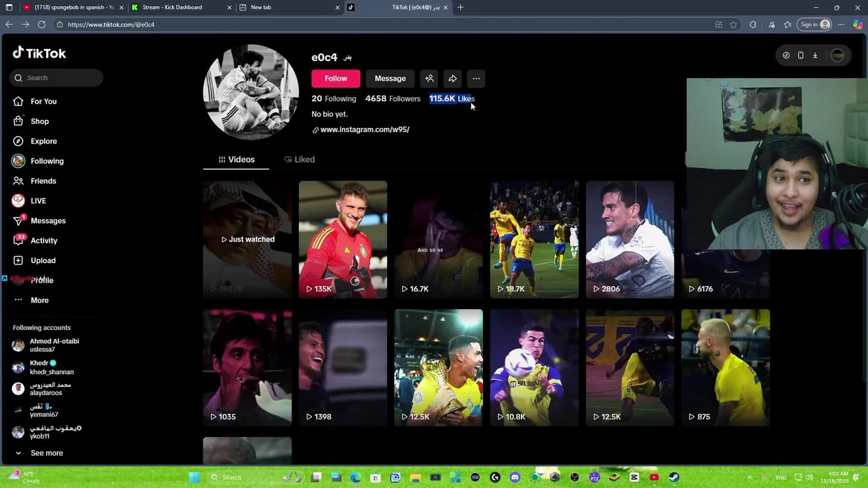The image size is (868, 488).
Task: Open the Windows Start menu
Action: click(194, 477)
